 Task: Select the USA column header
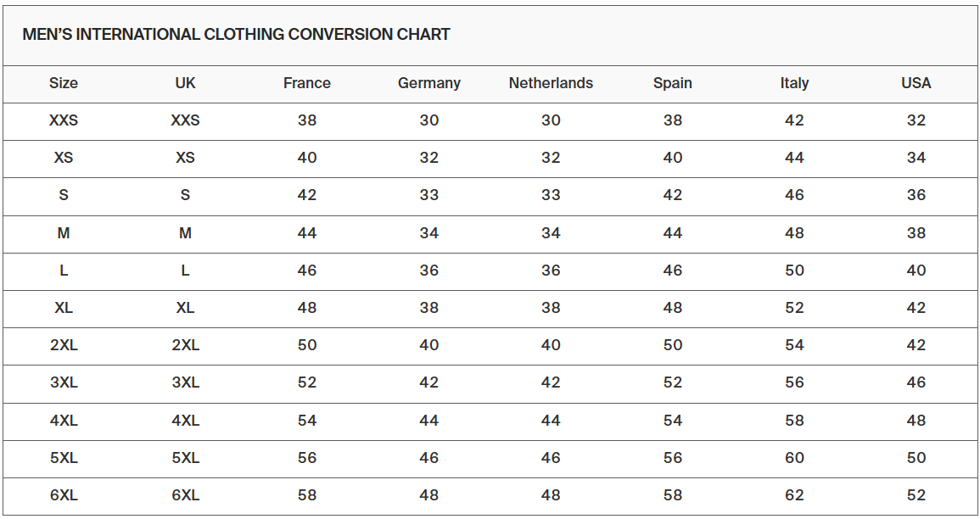(x=916, y=83)
